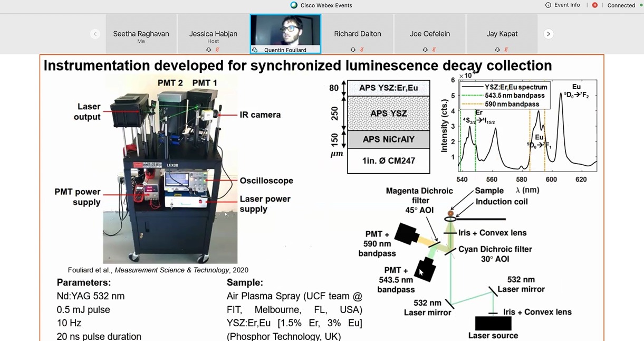Select Jessica Habjan host tile
644x341 pixels.
(213, 34)
